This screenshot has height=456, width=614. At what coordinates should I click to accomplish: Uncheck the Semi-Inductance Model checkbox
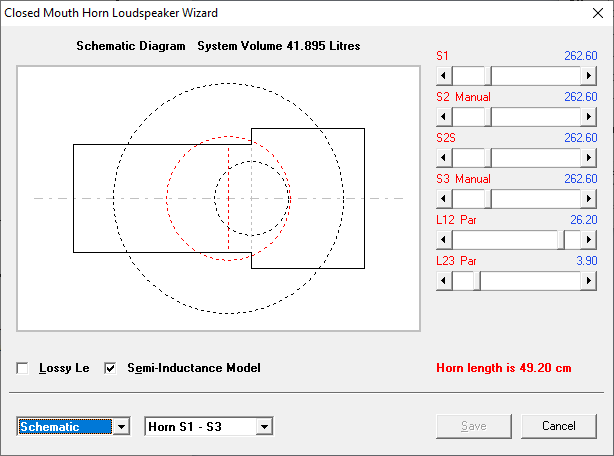pyautogui.click(x=110, y=368)
